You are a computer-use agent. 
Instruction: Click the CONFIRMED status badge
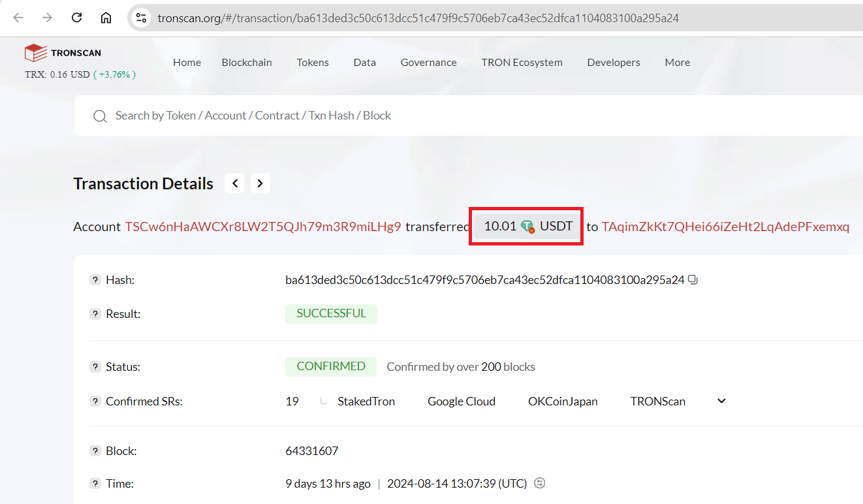pyautogui.click(x=331, y=366)
